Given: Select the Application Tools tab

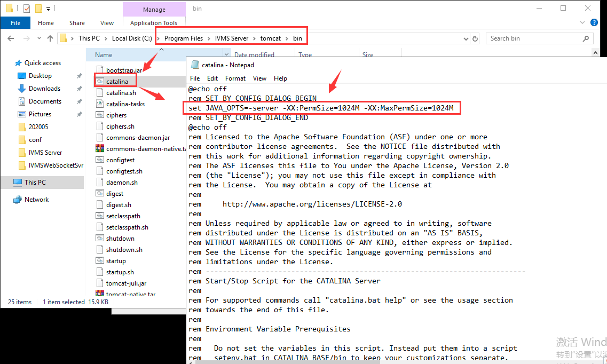Looking at the screenshot, I should point(154,23).
